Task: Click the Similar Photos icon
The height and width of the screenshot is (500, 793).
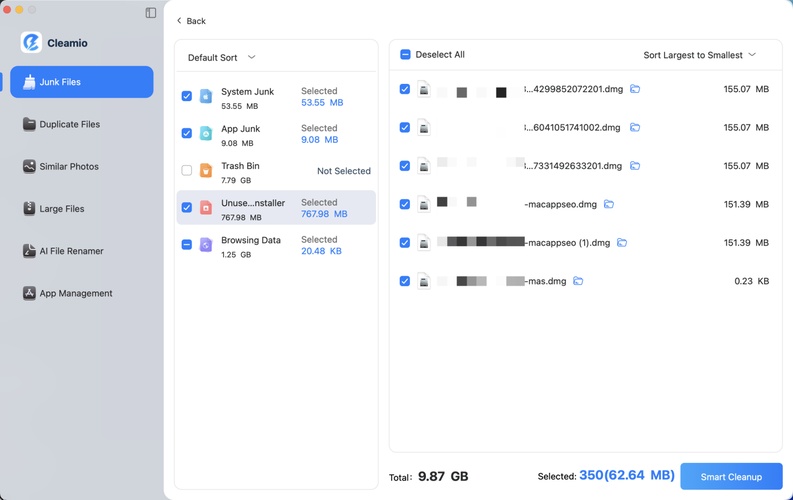Action: click(x=29, y=166)
